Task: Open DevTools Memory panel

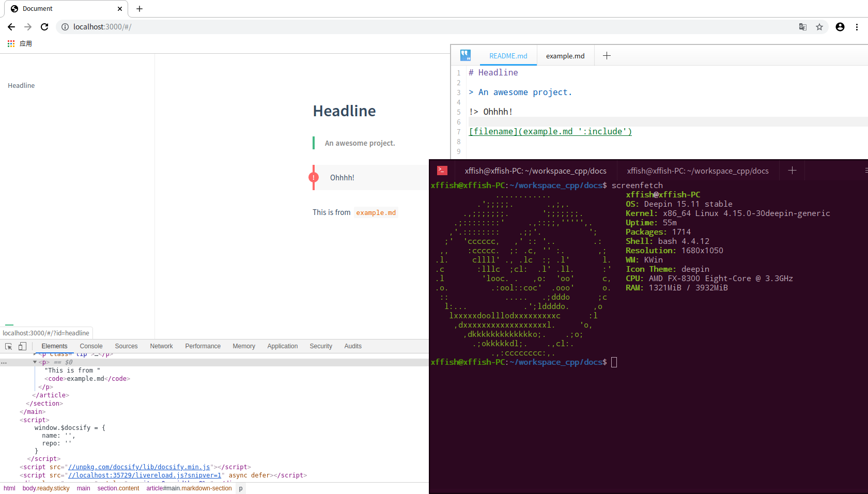Action: click(x=244, y=346)
